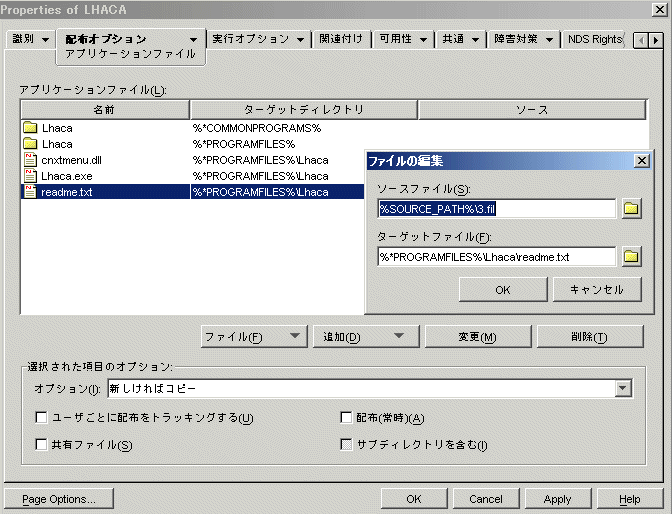This screenshot has width=672, height=514.
Task: Click the ターゲットディレクトリ column header
Action: (303, 110)
